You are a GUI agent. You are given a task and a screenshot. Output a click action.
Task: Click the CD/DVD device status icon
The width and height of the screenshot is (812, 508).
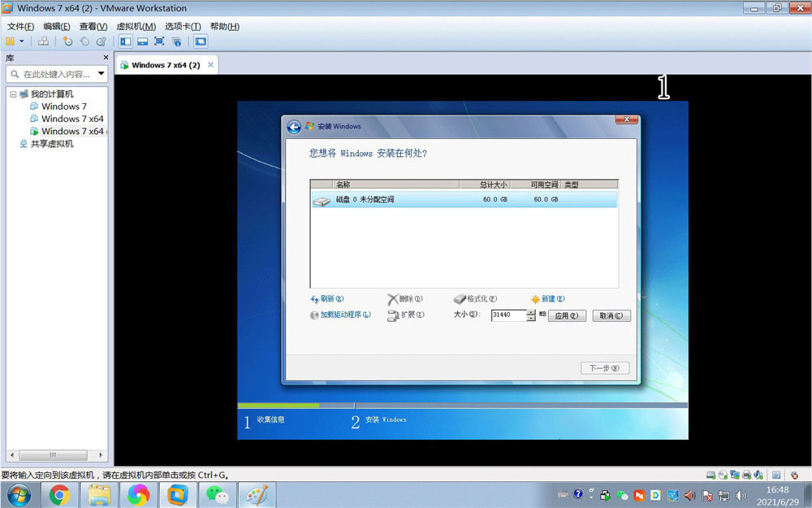tap(723, 475)
